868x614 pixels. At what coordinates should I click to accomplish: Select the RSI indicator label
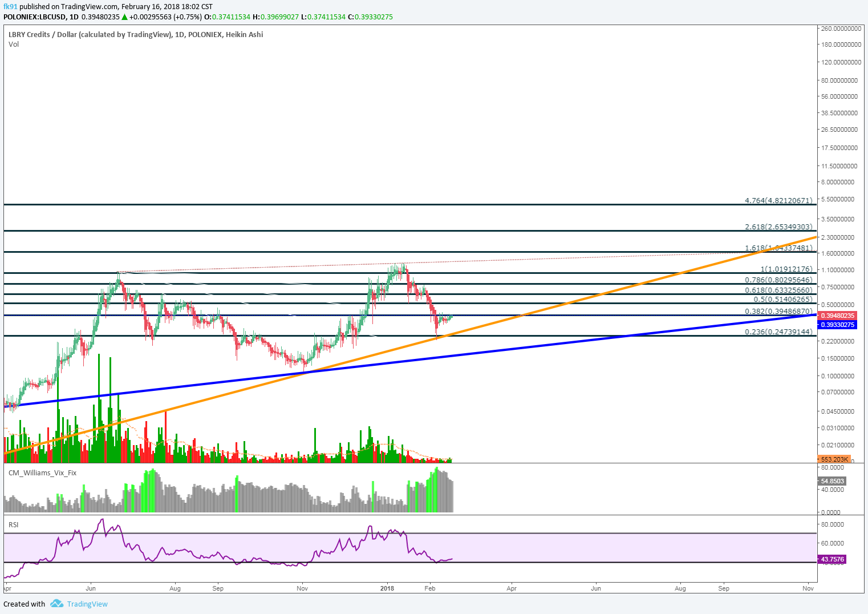(13, 524)
